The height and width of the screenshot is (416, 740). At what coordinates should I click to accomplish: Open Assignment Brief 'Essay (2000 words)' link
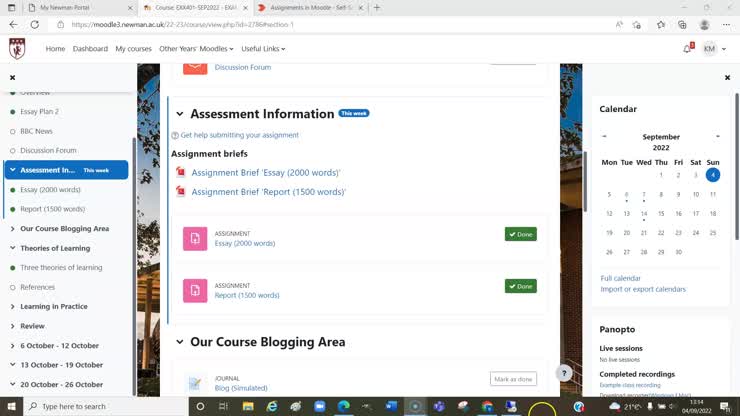(266, 172)
